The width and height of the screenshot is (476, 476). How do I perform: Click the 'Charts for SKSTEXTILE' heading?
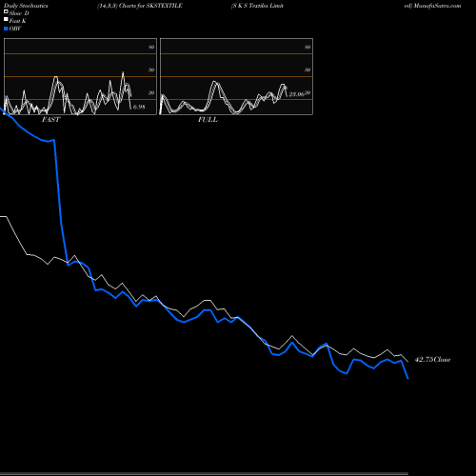coord(150,6)
